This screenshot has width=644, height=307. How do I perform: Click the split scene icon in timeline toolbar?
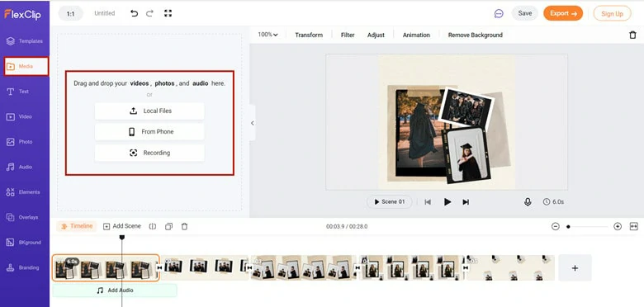click(x=153, y=226)
